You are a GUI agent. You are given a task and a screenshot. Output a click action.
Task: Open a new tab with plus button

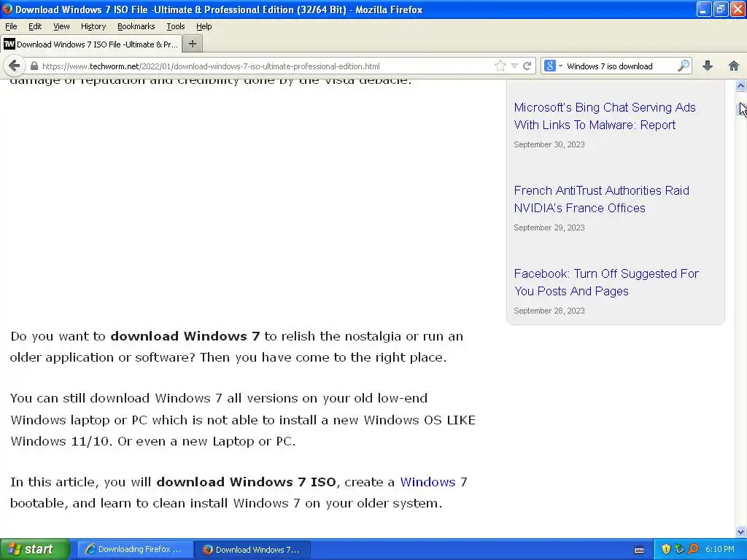click(193, 44)
